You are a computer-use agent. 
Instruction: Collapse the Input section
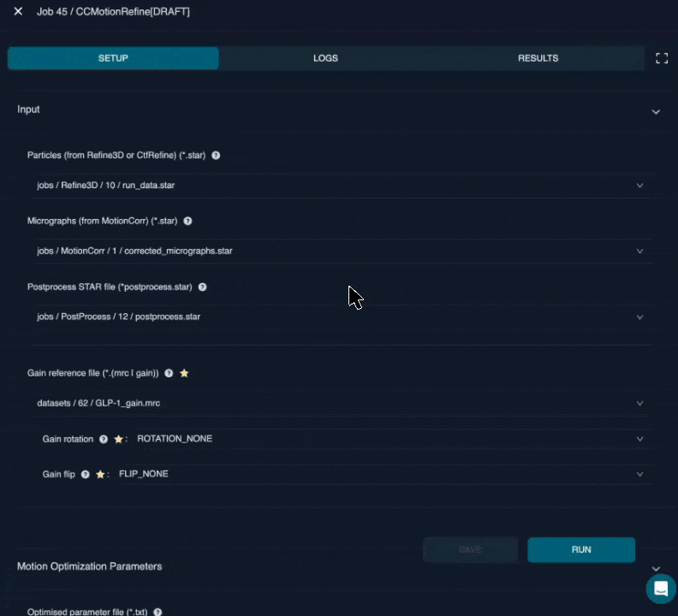[656, 112]
